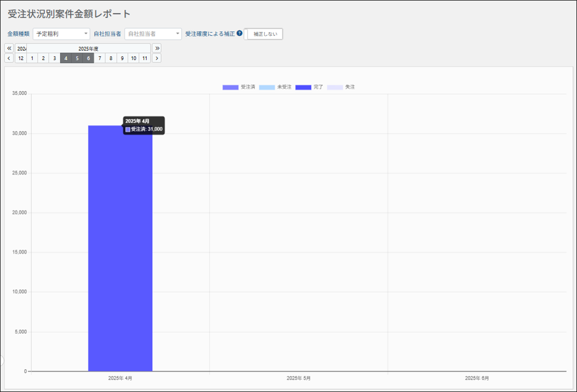The image size is (577, 392).
Task: Go to next month with single-right arrow
Action: [x=157, y=58]
